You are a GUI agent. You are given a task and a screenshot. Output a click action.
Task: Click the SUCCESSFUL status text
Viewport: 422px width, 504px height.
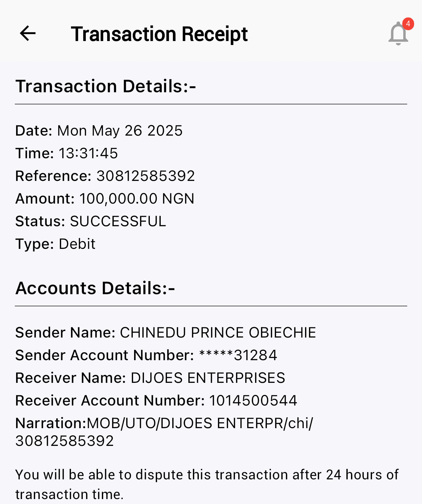pos(118,221)
